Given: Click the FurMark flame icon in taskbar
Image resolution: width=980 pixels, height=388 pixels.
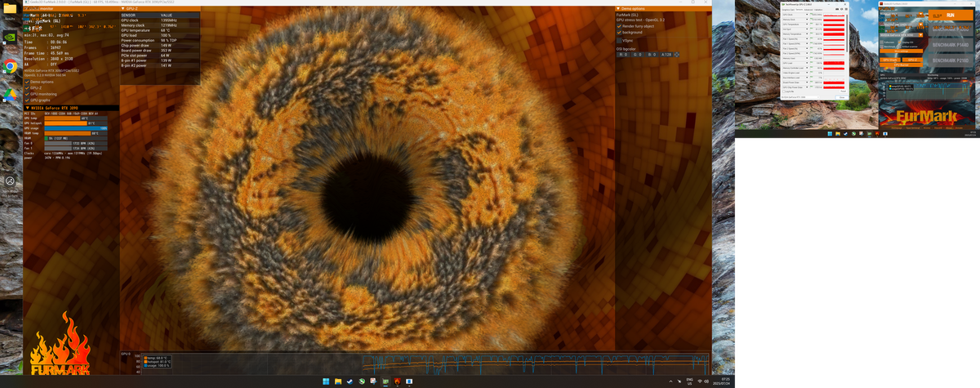Looking at the screenshot, I should [397, 381].
